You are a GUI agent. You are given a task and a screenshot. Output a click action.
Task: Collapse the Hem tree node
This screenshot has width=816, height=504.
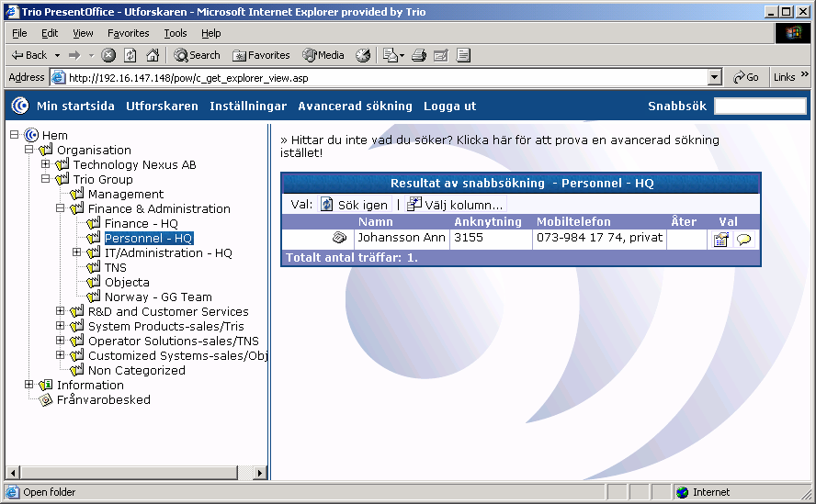tap(14, 135)
